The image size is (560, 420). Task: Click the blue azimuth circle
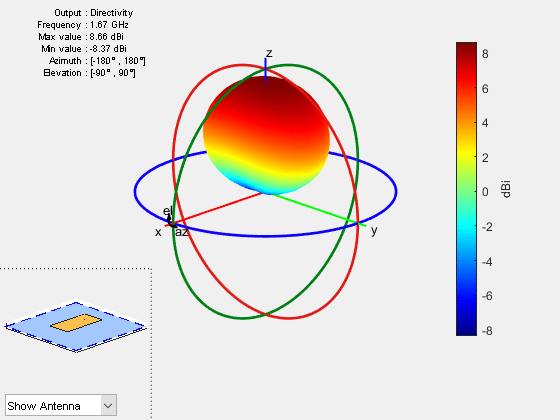tap(396, 193)
